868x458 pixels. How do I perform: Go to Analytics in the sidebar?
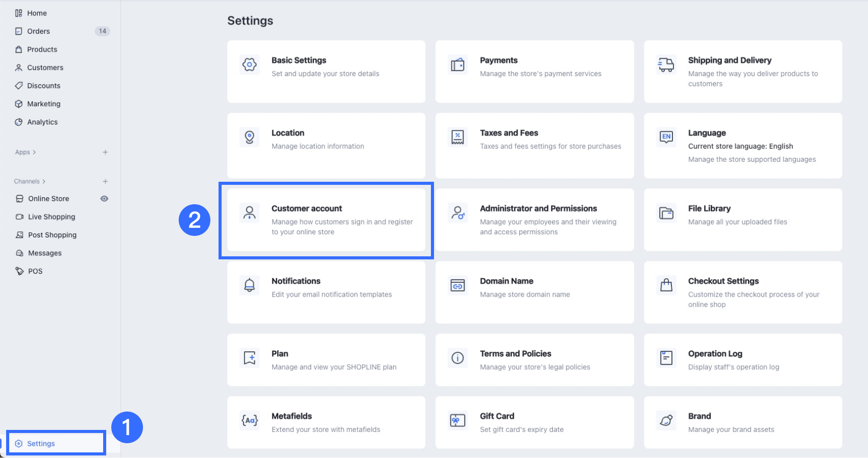click(42, 122)
